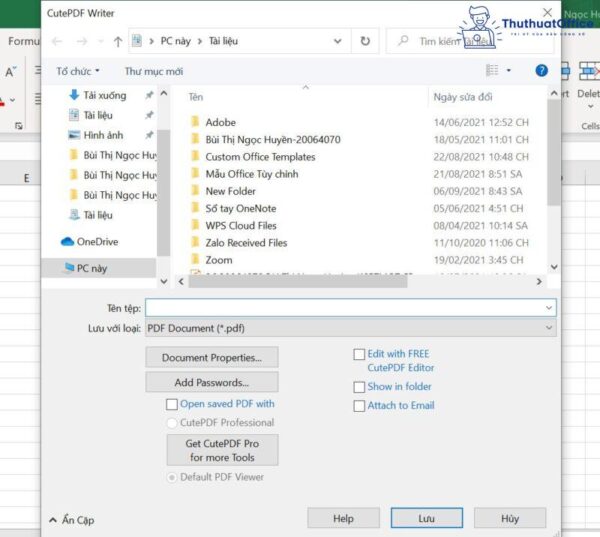Open the WPS Cloud Files folder
This screenshot has width=600, height=537.
[241, 226]
